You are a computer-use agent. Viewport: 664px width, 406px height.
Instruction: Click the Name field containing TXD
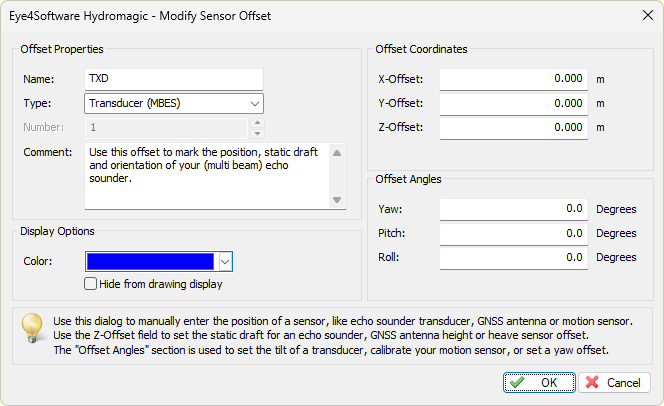[x=174, y=79]
